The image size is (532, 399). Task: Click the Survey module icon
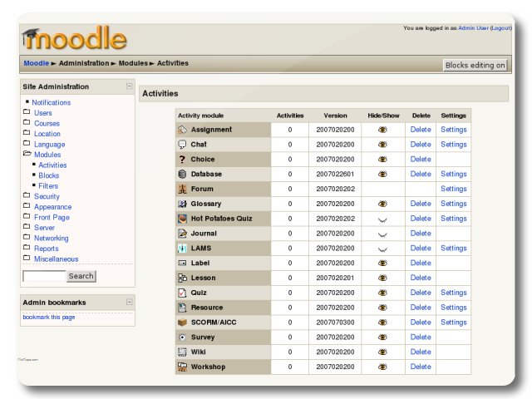(x=182, y=337)
